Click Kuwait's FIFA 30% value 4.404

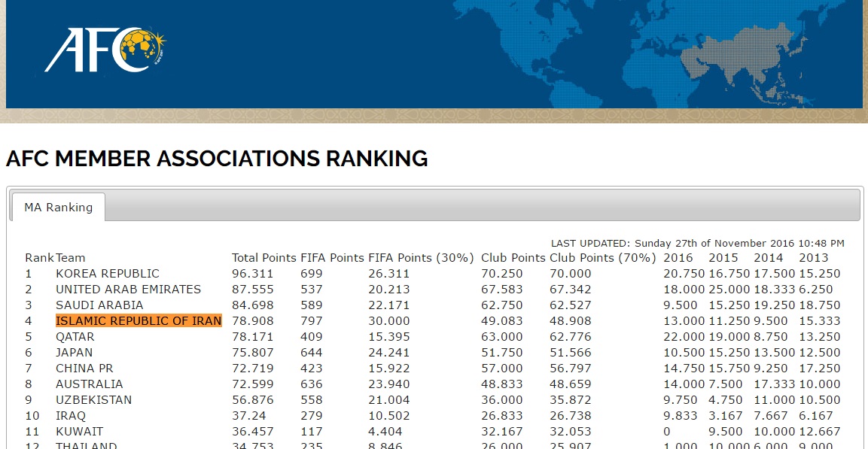click(385, 431)
